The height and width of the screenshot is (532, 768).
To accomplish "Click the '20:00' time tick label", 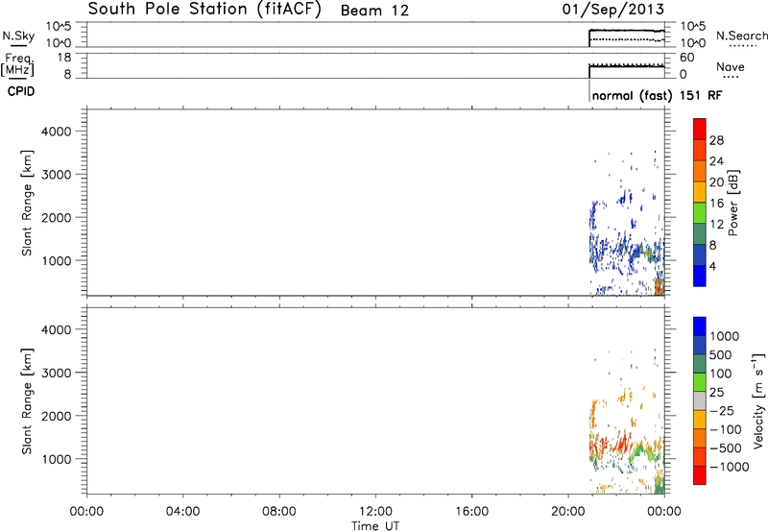I will pos(568,512).
